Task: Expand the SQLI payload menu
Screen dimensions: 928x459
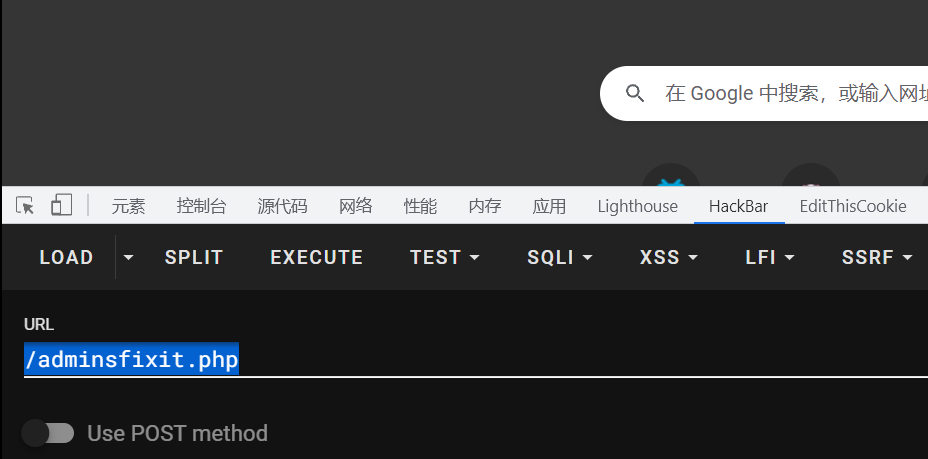Action: click(x=560, y=257)
